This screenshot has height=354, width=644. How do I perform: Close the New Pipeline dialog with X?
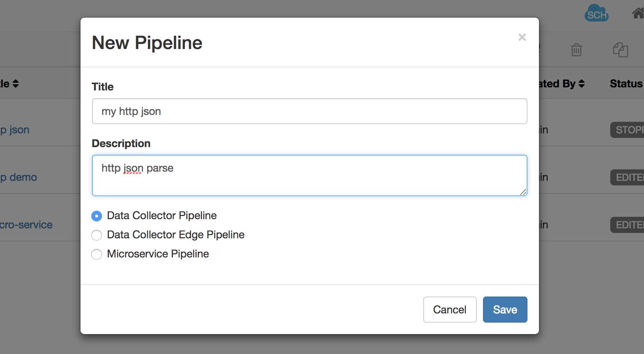pyautogui.click(x=522, y=37)
